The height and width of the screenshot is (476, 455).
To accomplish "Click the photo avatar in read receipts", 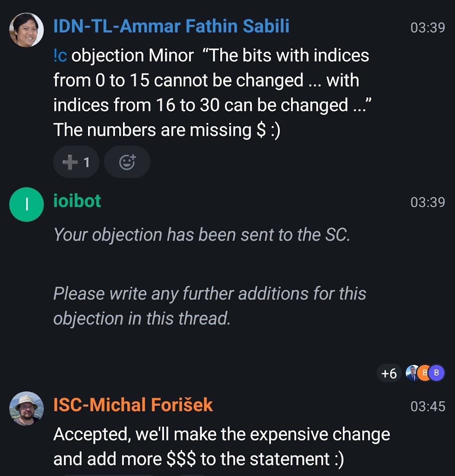I will click(412, 373).
